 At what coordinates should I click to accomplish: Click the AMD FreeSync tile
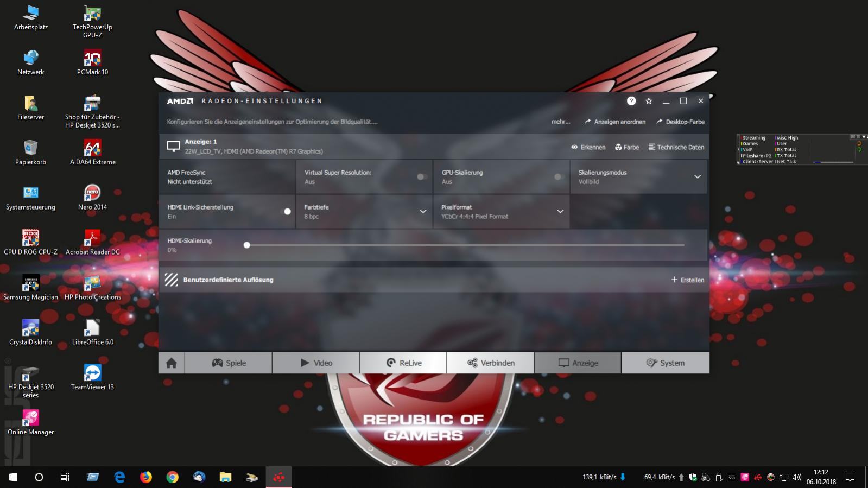[227, 176]
